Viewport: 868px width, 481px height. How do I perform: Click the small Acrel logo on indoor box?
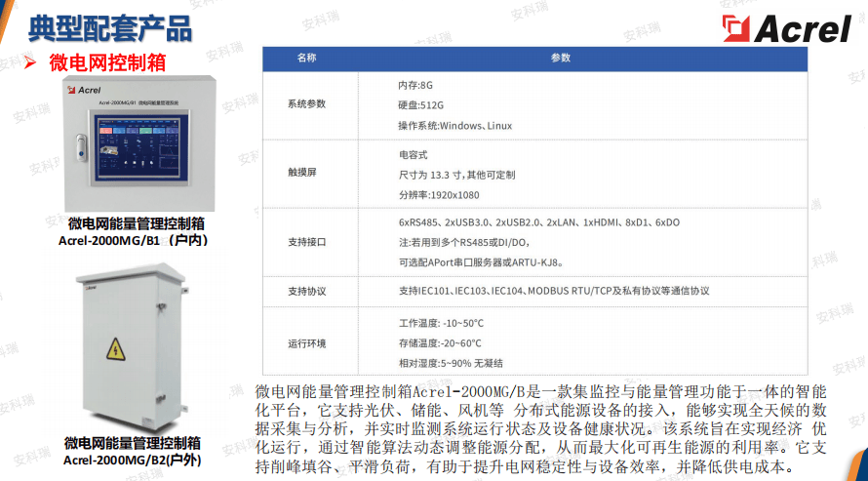point(84,90)
